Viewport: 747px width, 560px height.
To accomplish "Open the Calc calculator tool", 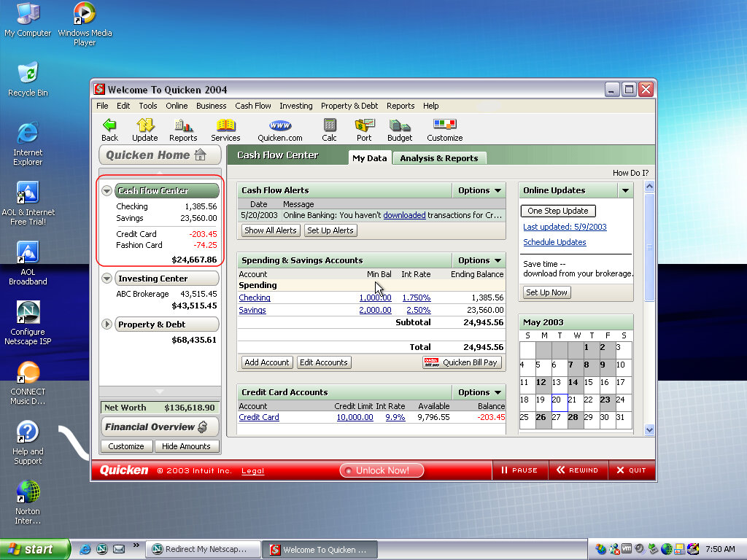I will coord(329,130).
